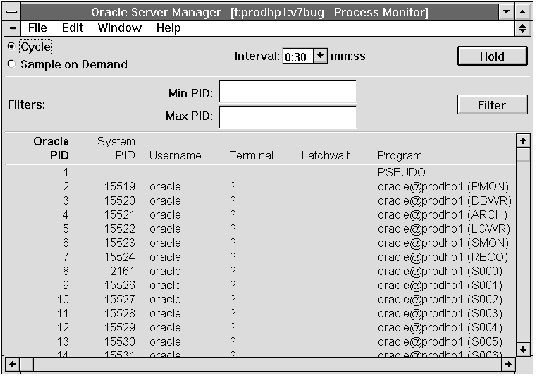This screenshot has width=536, height=378.
Task: Click the title bar minimize arrow
Action: (506, 12)
